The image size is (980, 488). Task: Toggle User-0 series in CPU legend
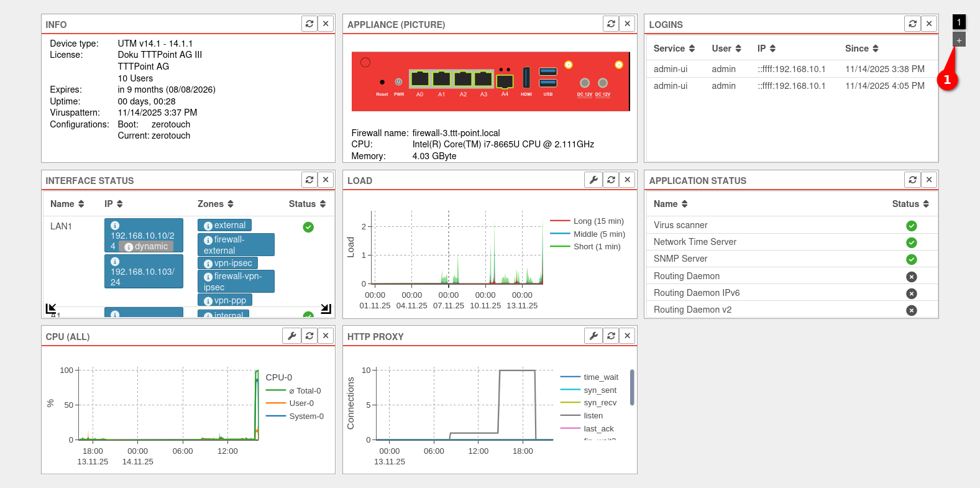(301, 403)
